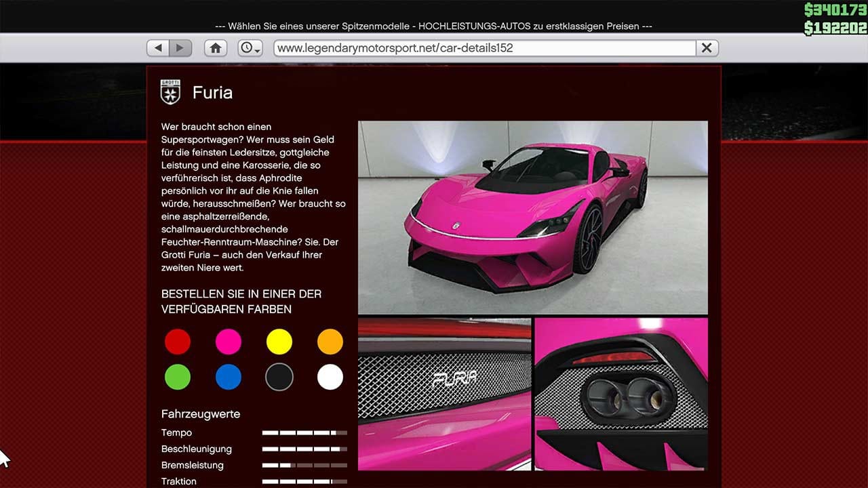Choose the green color swatch

tap(178, 377)
